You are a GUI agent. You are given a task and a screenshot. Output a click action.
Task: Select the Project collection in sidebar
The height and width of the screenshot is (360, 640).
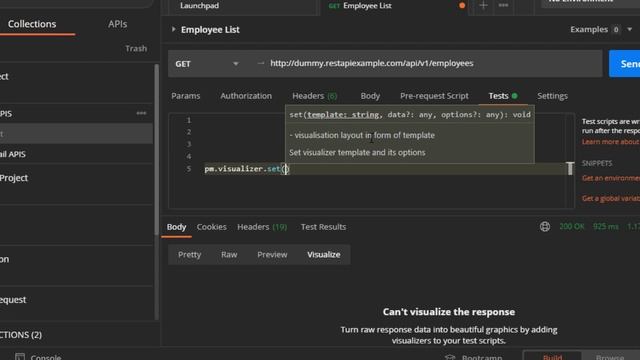pyautogui.click(x=76, y=178)
